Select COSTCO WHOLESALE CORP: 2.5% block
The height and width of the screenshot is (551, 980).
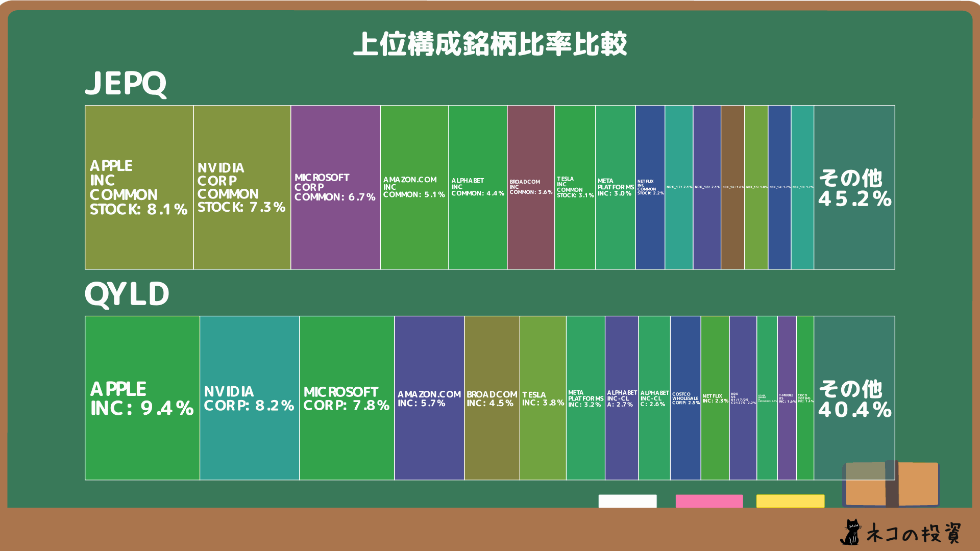coord(685,398)
